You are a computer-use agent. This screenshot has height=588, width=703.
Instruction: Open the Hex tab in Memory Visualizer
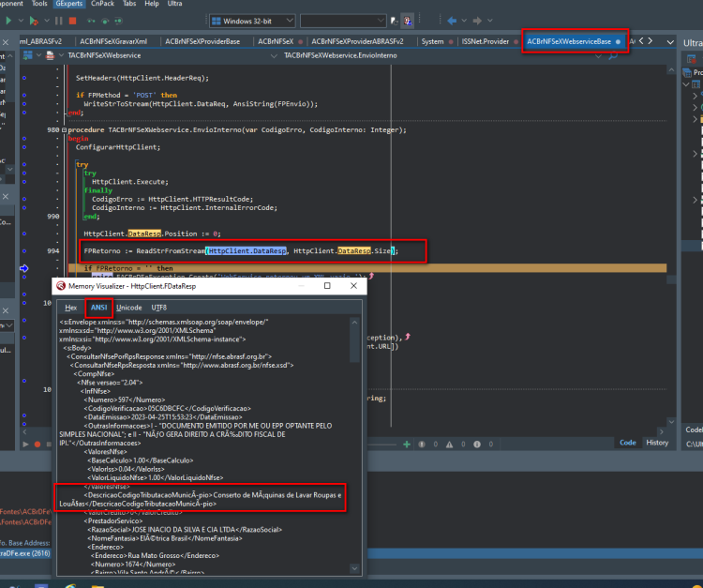71,308
